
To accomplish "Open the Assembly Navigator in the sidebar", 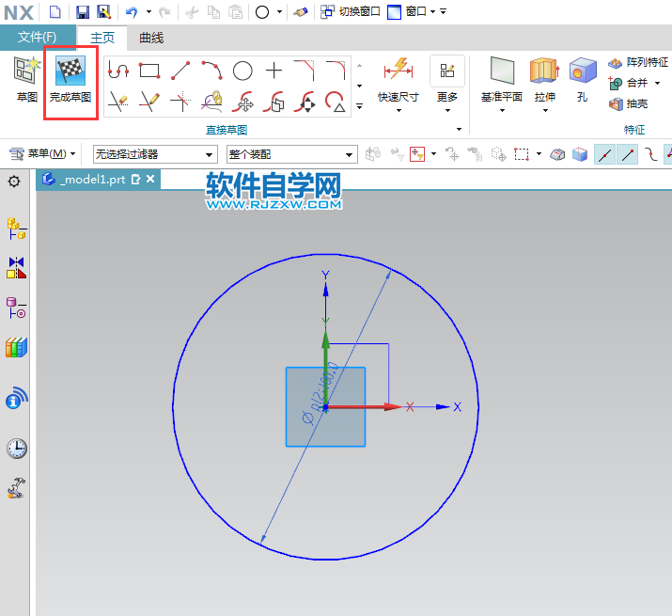I will [x=16, y=227].
